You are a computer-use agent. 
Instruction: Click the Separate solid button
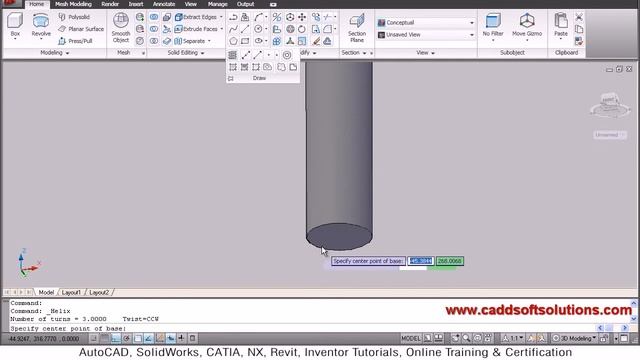point(190,41)
